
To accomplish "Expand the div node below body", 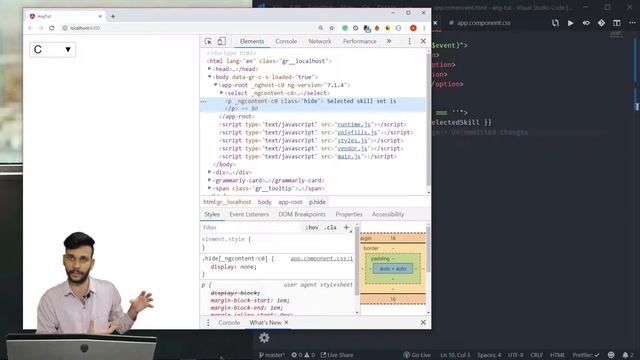I will [x=209, y=172].
